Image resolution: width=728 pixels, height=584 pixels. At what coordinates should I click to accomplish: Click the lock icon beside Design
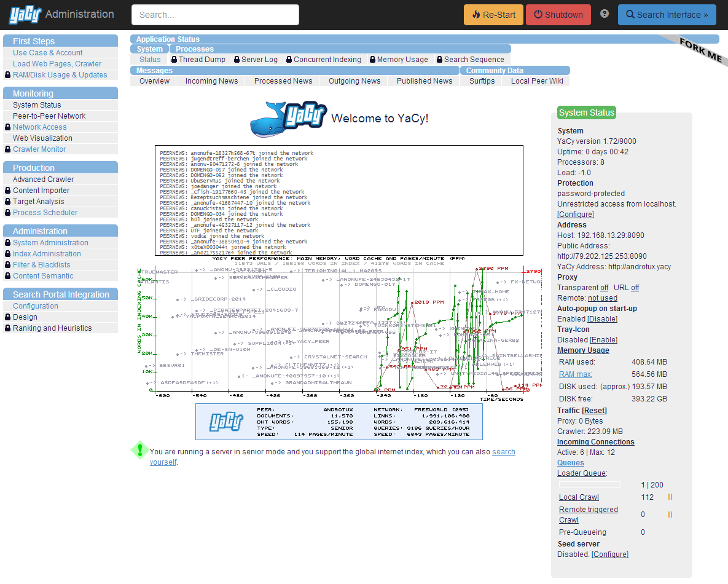pyautogui.click(x=7, y=317)
